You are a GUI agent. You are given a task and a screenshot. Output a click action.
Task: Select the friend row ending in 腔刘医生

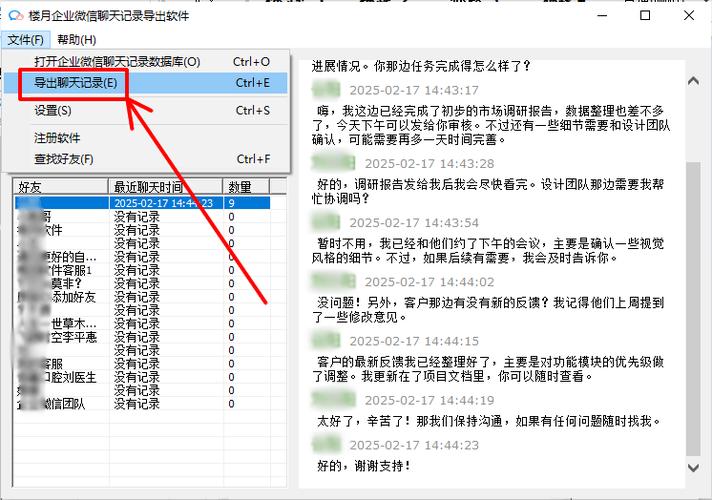coord(143,377)
